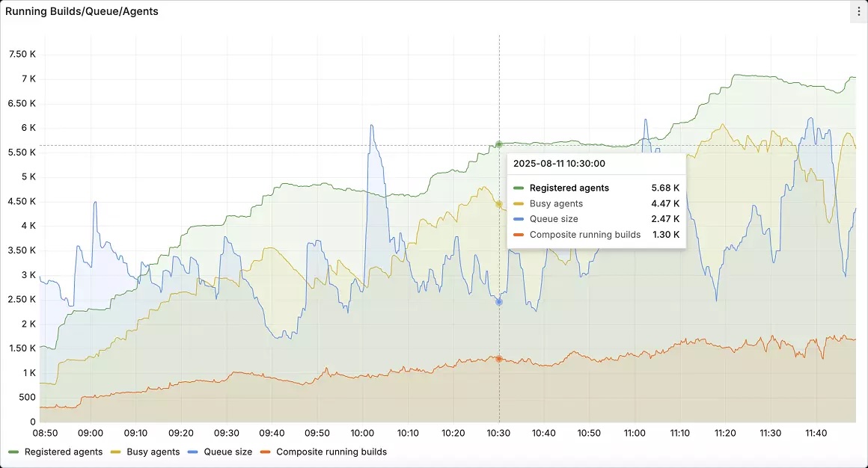
Task: Click orange Composite running builds legend swatch
Action: coord(266,452)
